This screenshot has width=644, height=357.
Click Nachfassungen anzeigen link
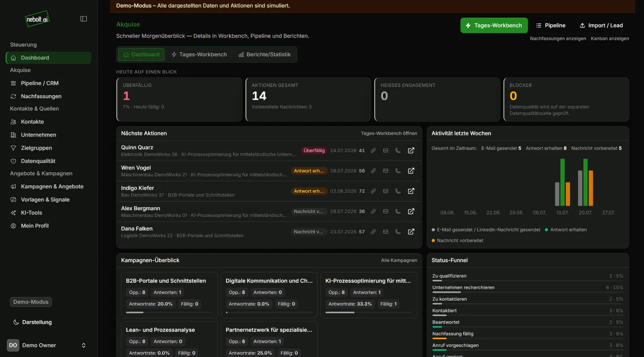[x=558, y=39]
